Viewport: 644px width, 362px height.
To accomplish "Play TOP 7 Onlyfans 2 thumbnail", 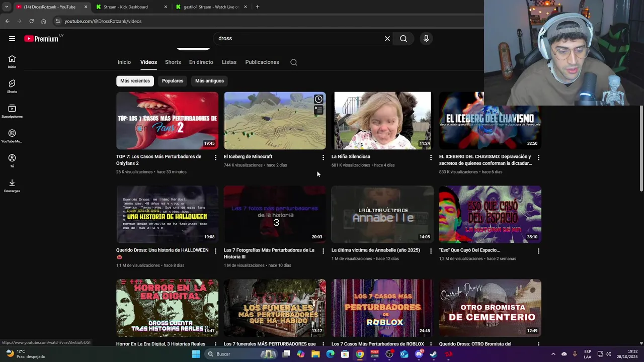I will pyautogui.click(x=167, y=121).
